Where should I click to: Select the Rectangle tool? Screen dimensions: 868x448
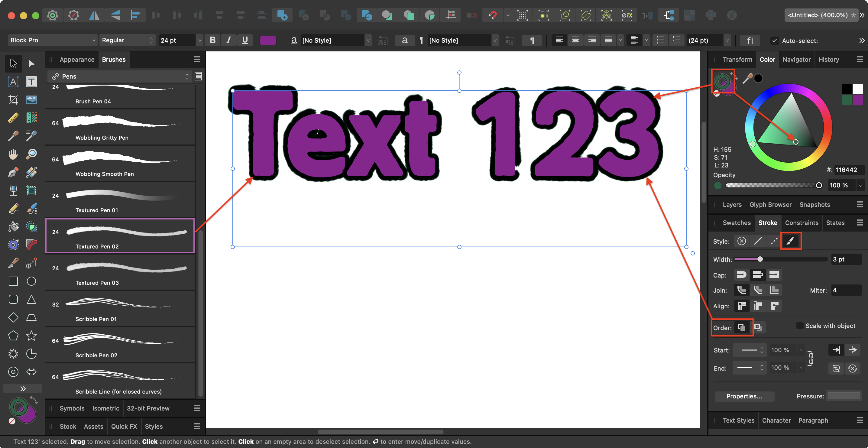point(13,281)
